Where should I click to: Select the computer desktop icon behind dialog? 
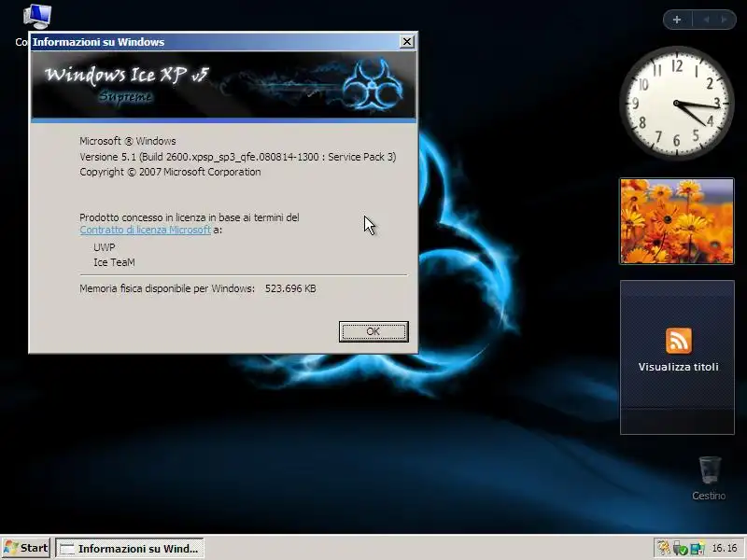36,16
